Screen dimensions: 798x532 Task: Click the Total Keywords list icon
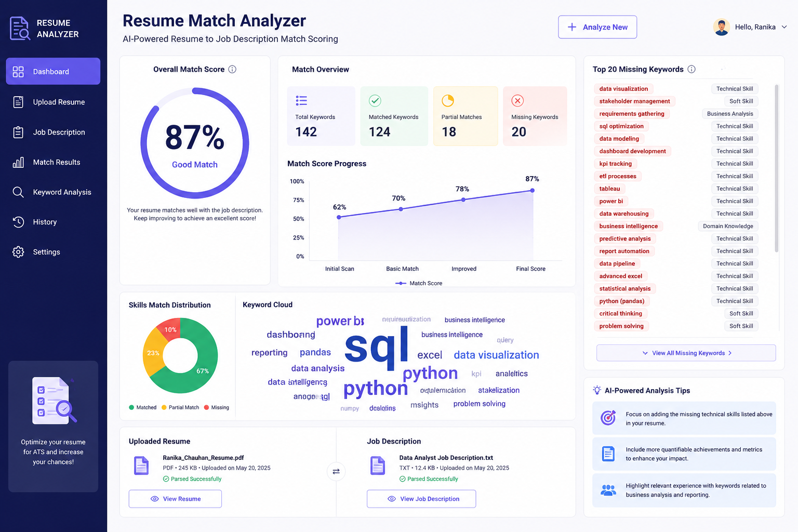(x=301, y=100)
